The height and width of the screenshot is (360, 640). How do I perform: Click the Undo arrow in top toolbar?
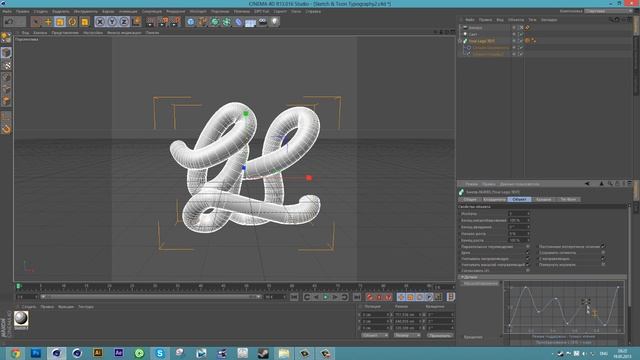click(9, 21)
